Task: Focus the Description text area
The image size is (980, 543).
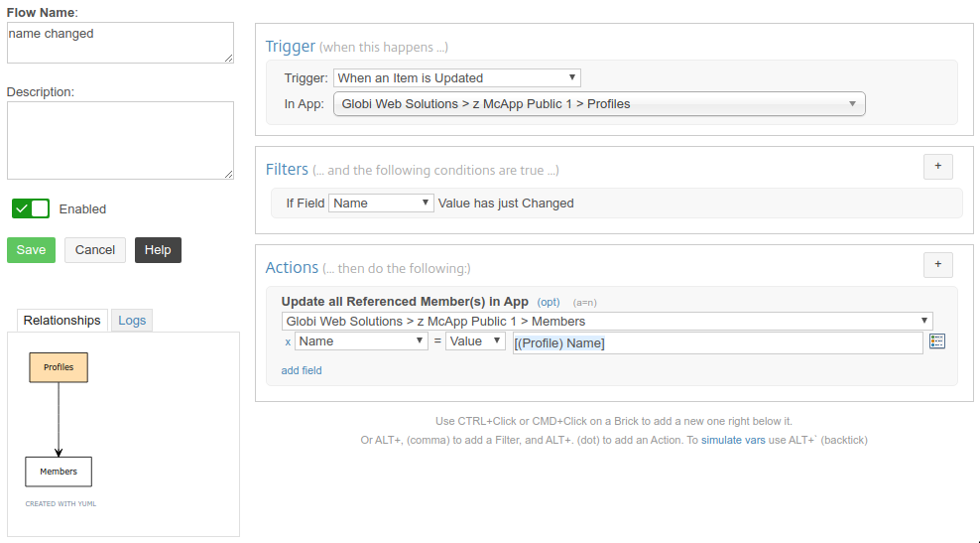Action: [121, 141]
